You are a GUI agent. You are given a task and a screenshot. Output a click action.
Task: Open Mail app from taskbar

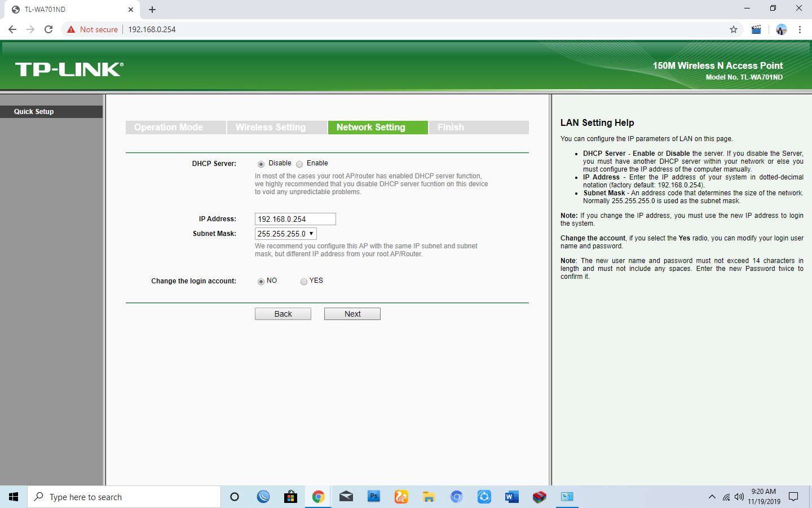click(346, 497)
